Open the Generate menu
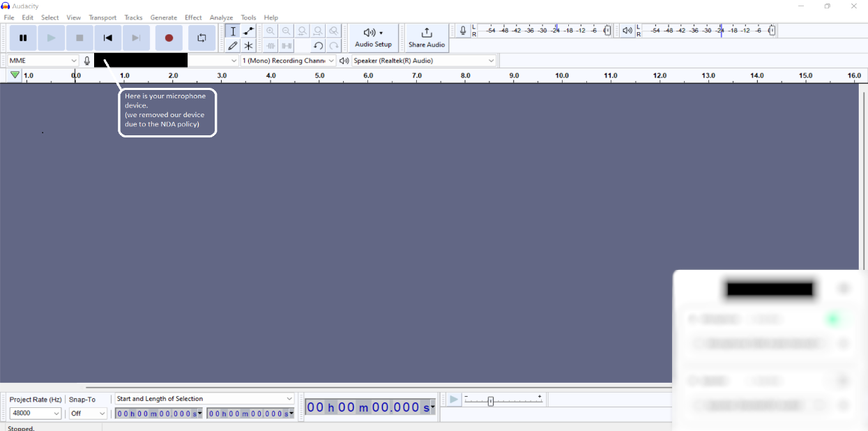868x431 pixels. tap(164, 17)
